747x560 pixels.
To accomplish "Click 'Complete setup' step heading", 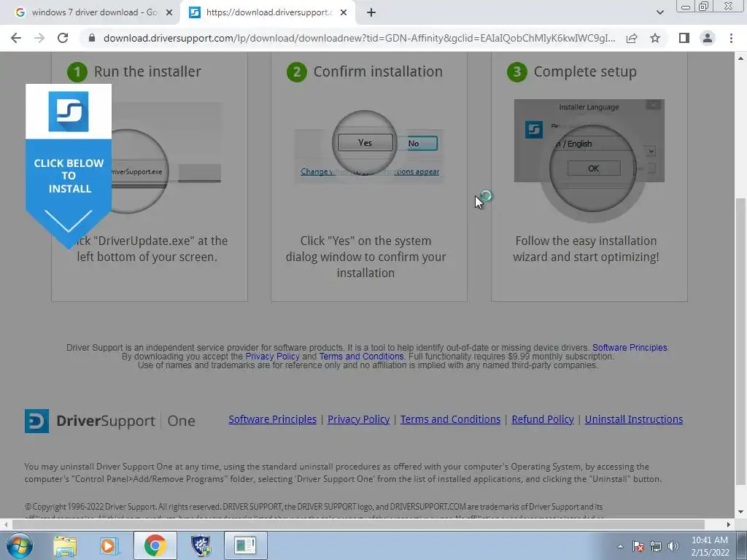I will pyautogui.click(x=585, y=71).
